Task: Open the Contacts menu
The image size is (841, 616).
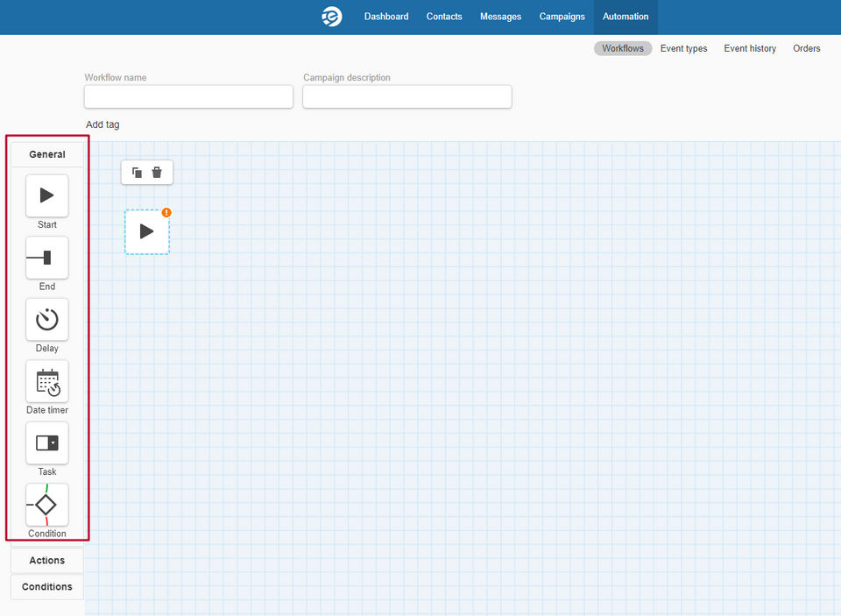Action: tap(444, 17)
